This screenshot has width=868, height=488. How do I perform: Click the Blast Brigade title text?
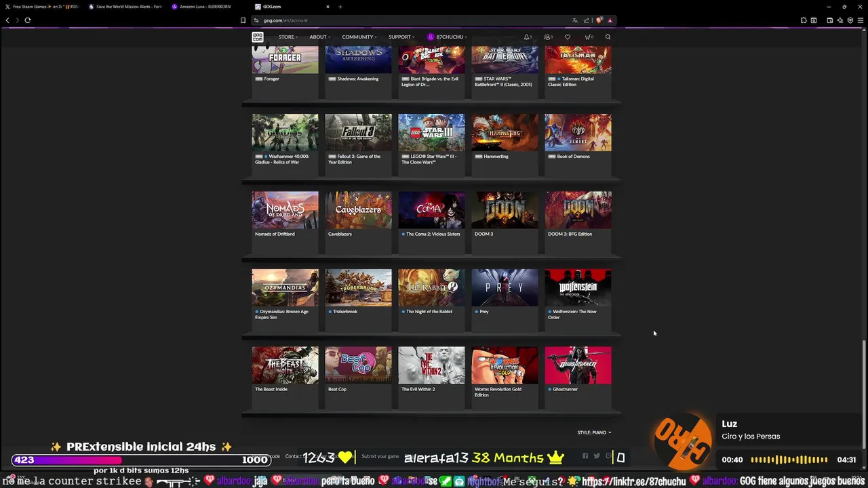click(431, 81)
